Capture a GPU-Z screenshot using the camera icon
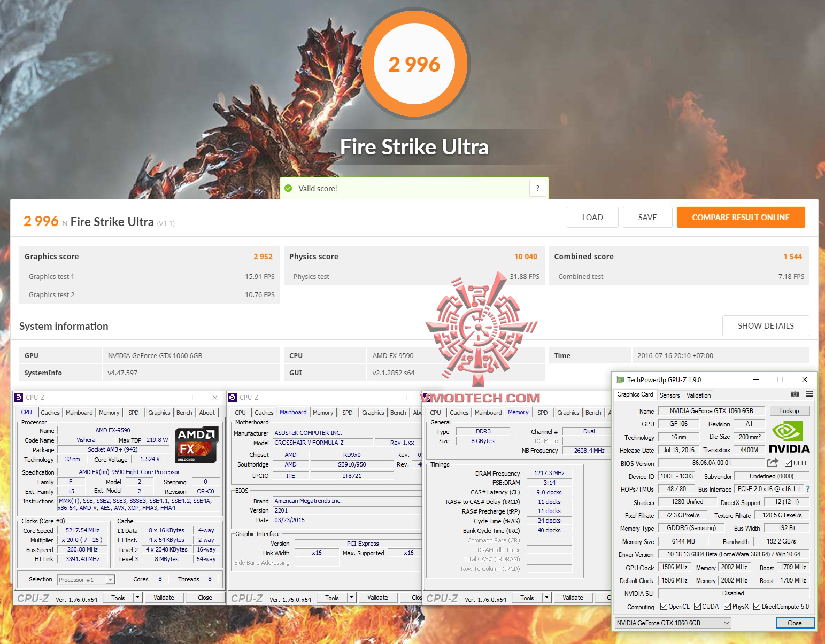 click(x=795, y=394)
